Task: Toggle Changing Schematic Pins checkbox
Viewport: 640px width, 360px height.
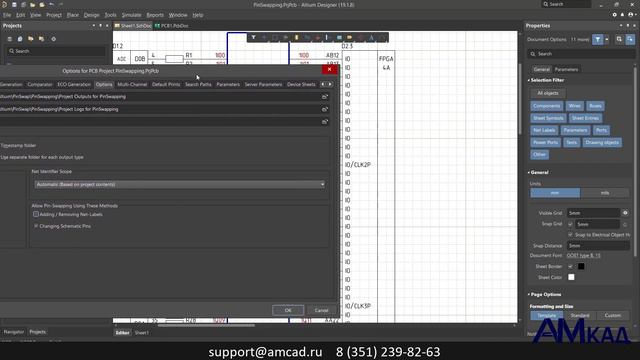Action: (36, 226)
